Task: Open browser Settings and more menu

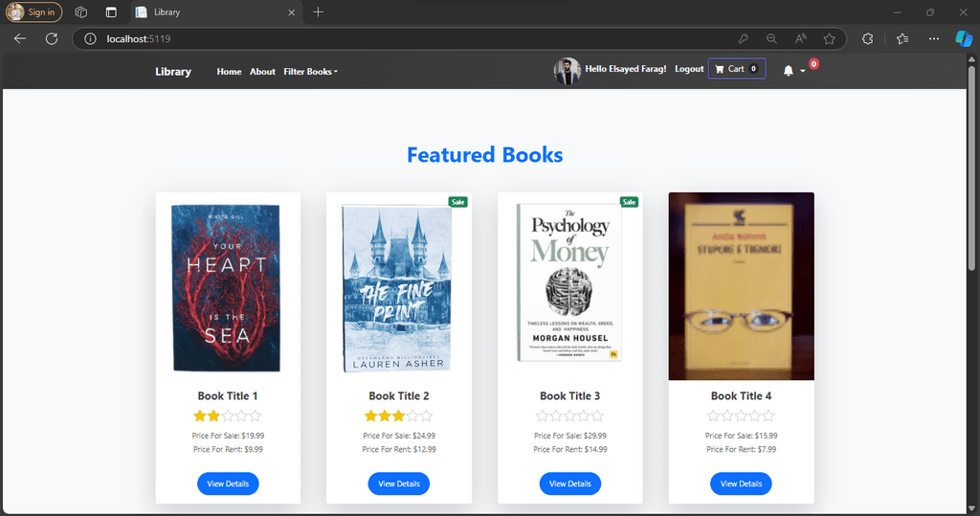Action: (x=934, y=39)
